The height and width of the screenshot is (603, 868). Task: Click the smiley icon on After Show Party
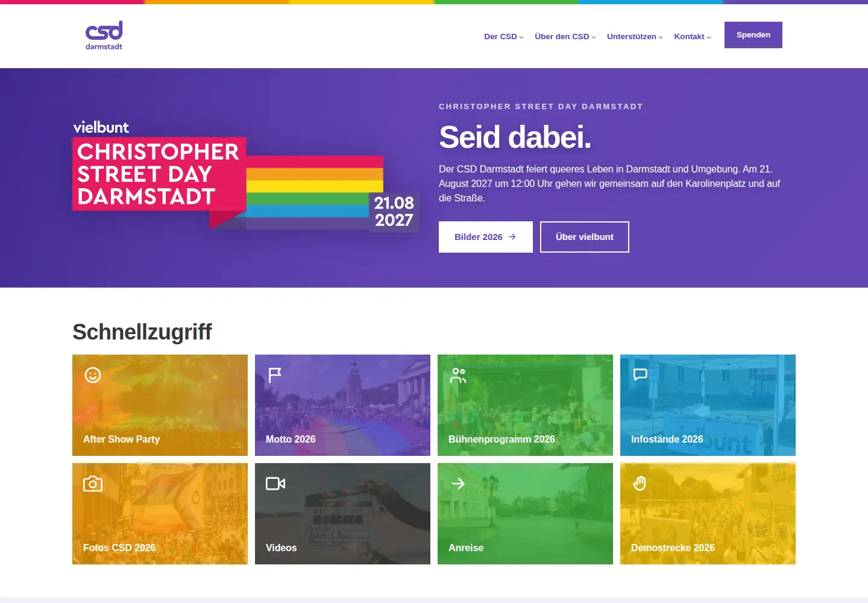coord(93,375)
